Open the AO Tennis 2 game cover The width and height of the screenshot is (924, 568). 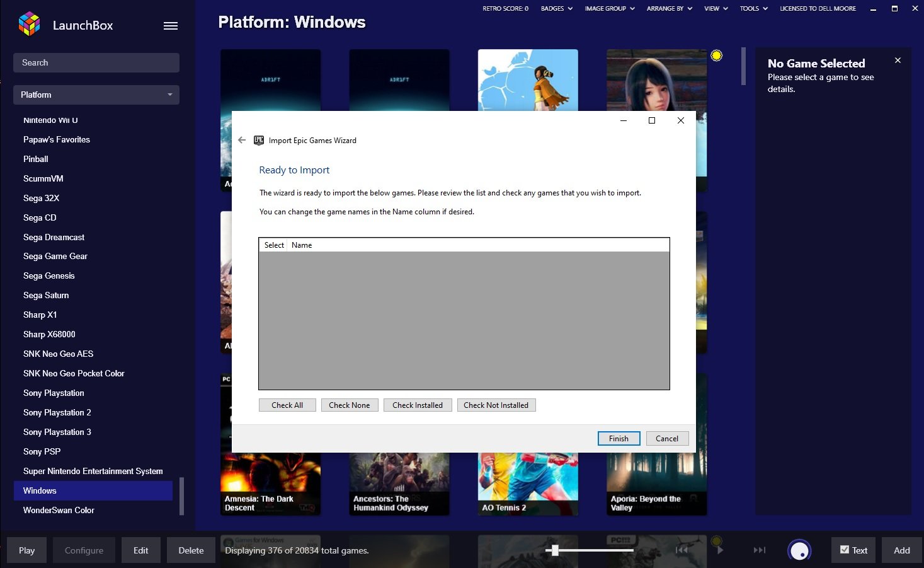tap(528, 484)
